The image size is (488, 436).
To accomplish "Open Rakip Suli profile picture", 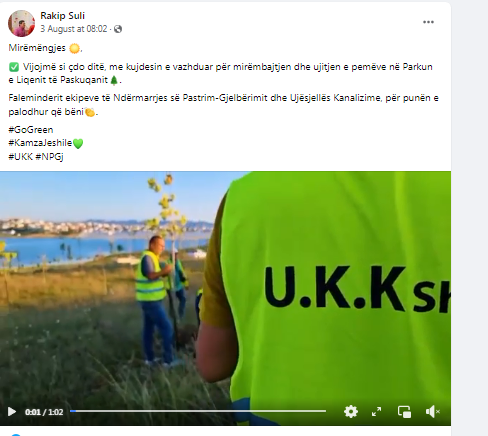I will (x=21, y=23).
